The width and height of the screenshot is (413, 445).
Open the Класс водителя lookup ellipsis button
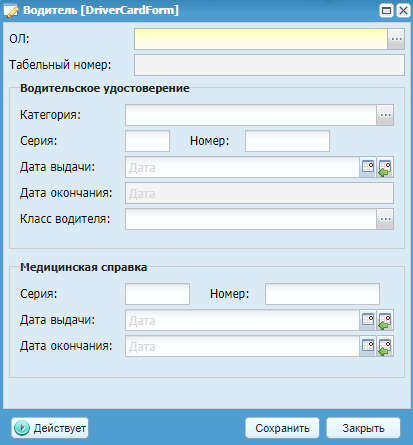385,219
